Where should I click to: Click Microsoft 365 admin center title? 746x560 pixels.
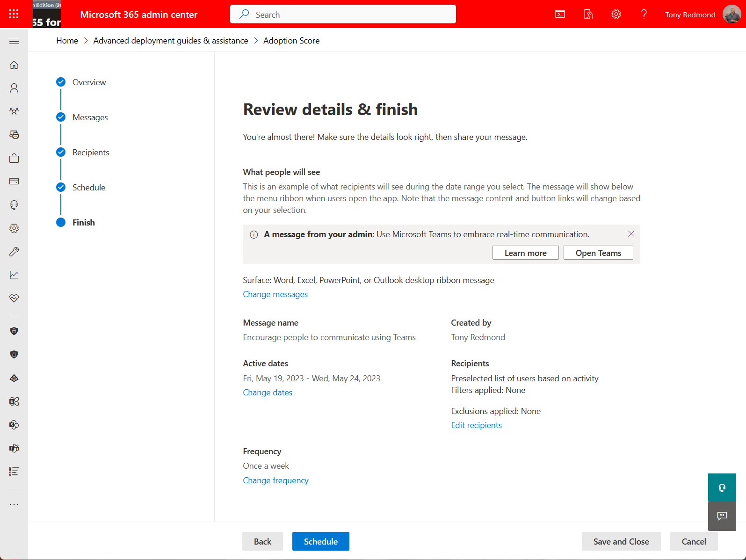click(x=139, y=15)
